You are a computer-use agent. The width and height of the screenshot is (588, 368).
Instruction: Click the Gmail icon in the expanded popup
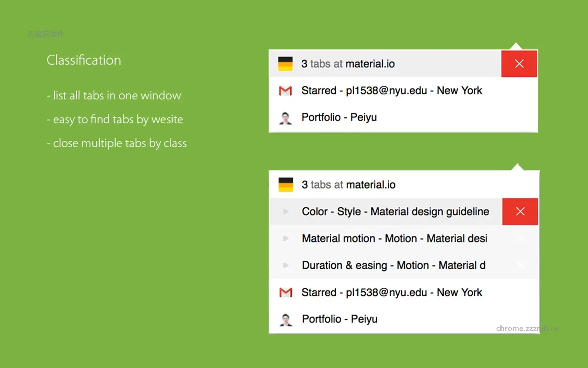[286, 293]
